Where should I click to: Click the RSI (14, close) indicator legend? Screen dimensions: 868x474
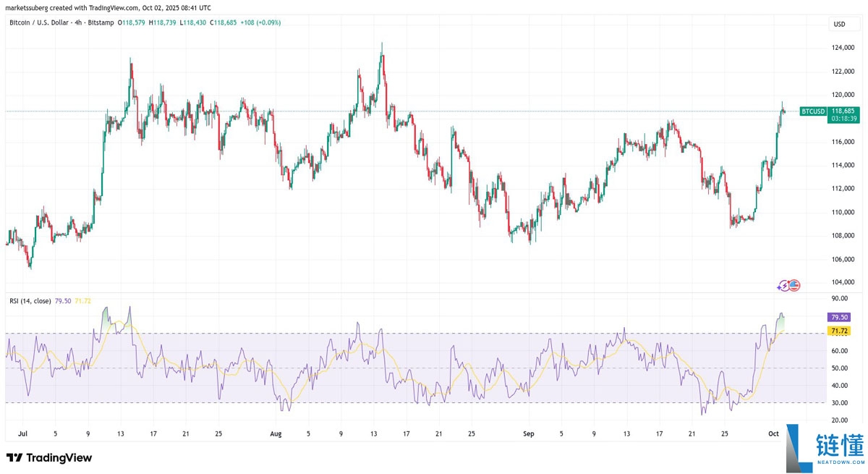coord(29,300)
